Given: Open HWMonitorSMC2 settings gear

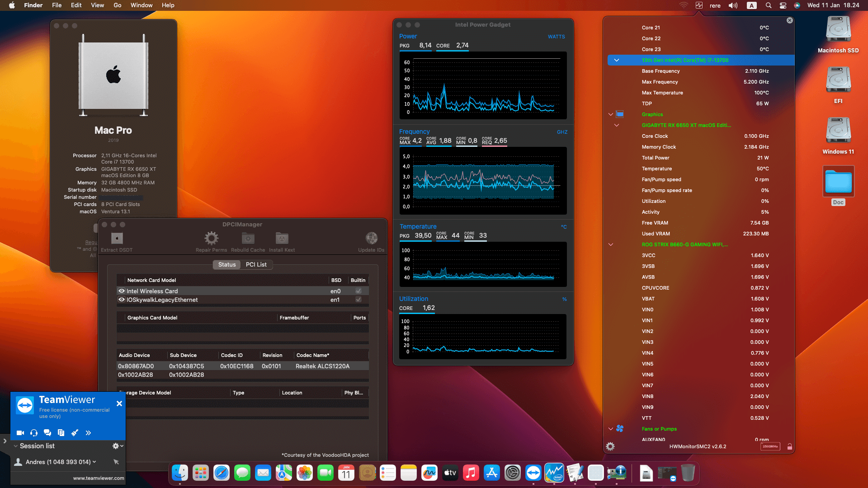Looking at the screenshot, I should tap(610, 446).
